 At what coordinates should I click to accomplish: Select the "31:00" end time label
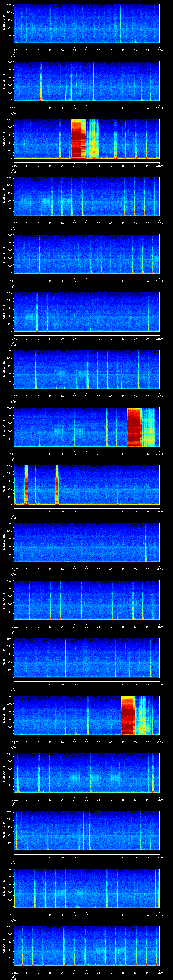click(160, 511)
